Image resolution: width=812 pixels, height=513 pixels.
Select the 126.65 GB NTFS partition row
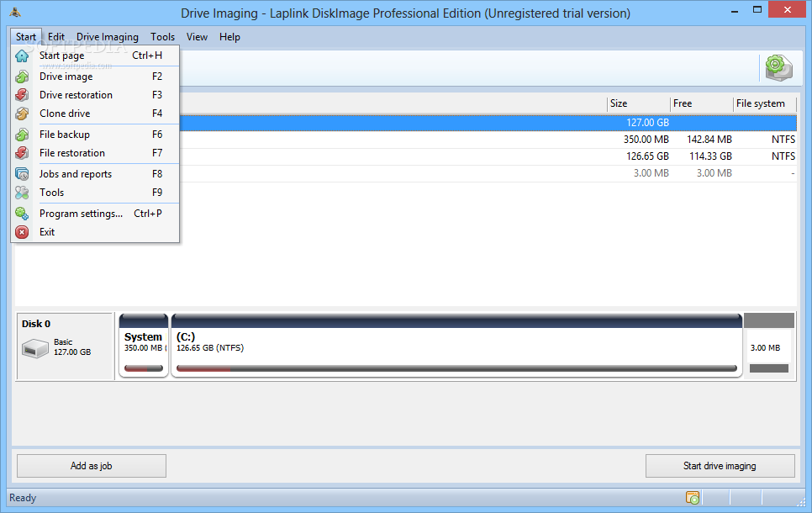coord(488,156)
